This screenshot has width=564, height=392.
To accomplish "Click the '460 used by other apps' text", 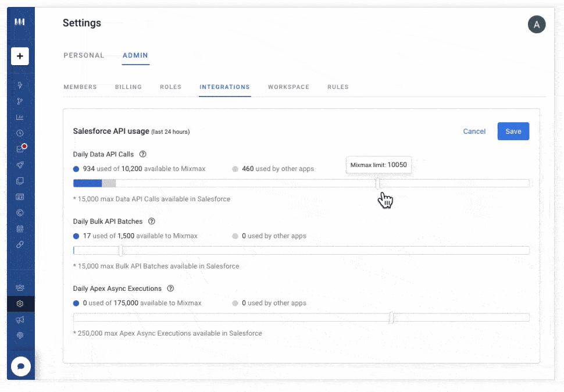I will pyautogui.click(x=278, y=169).
